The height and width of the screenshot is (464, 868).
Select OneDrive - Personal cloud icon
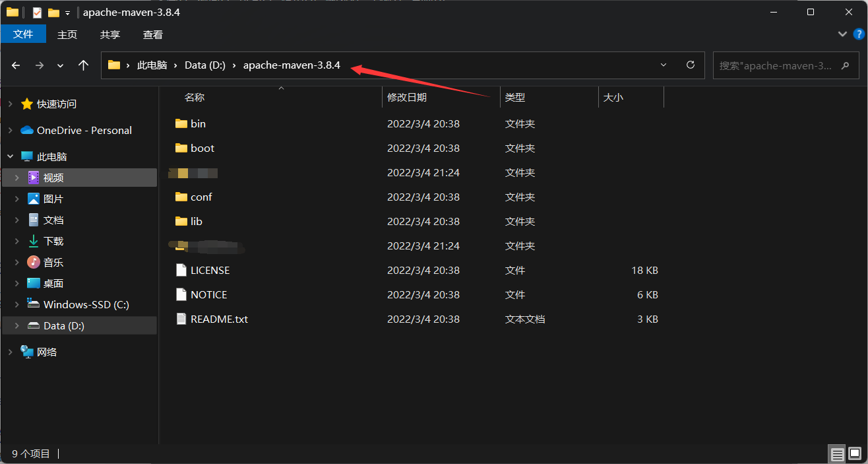pos(27,130)
